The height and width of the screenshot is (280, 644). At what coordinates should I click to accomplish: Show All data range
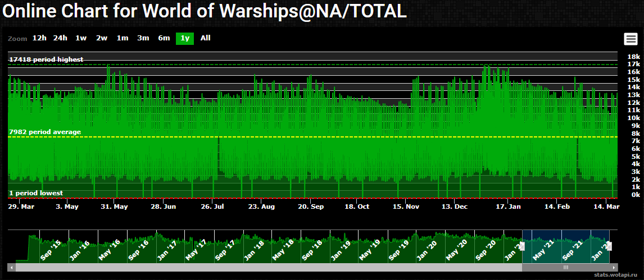click(x=206, y=38)
